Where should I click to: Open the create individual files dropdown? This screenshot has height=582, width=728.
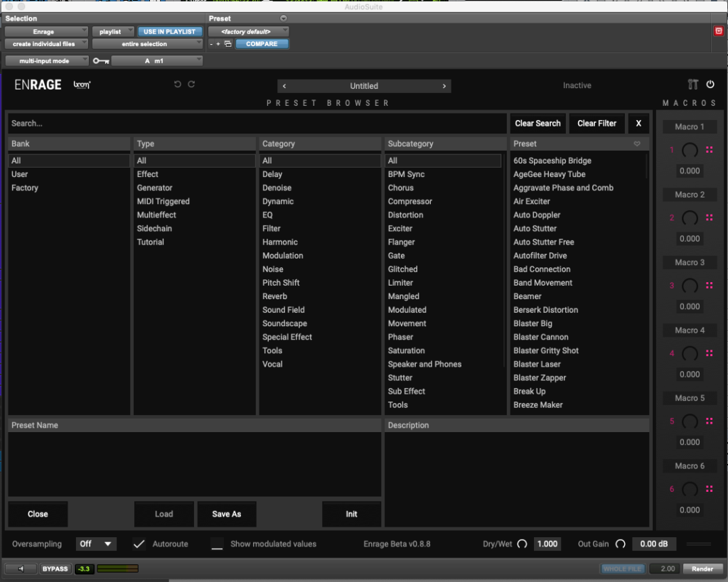(x=46, y=43)
